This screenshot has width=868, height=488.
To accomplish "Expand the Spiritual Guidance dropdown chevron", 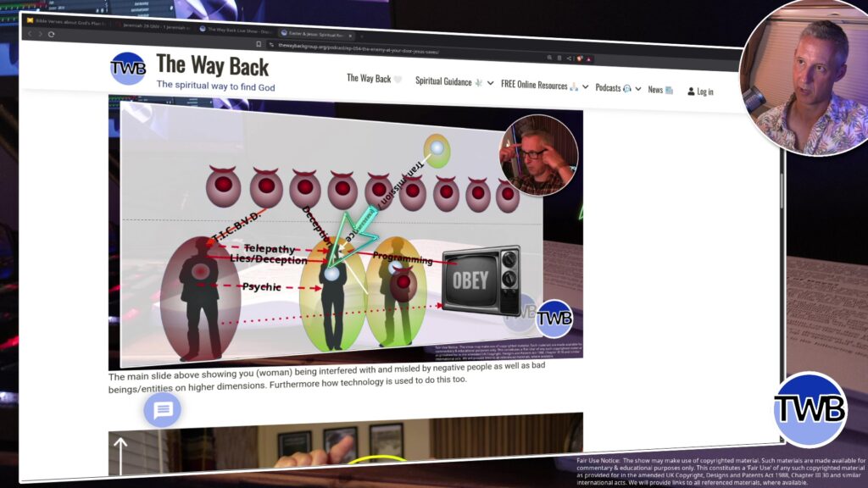I will 491,83.
